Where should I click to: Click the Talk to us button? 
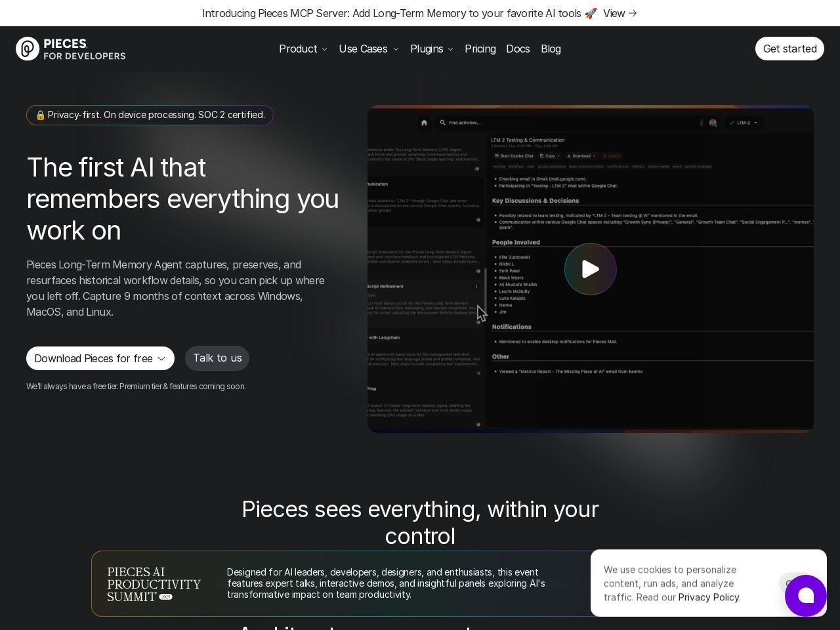pyautogui.click(x=217, y=358)
